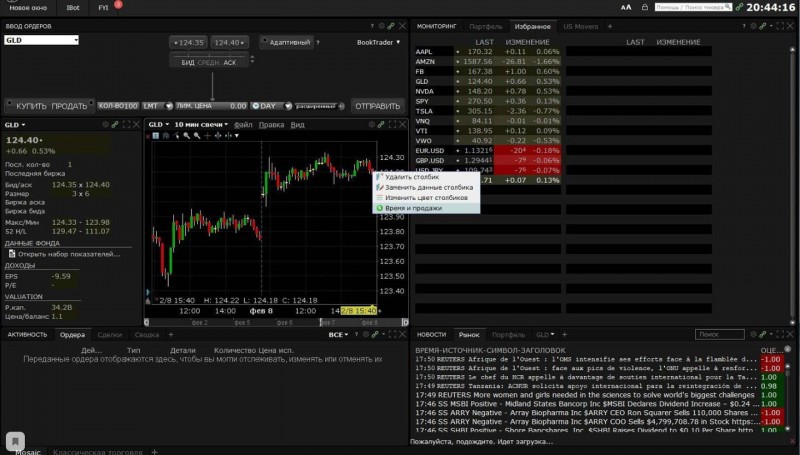Click the КОЛ-ВО quantity field
800x455 pixels.
(118, 106)
